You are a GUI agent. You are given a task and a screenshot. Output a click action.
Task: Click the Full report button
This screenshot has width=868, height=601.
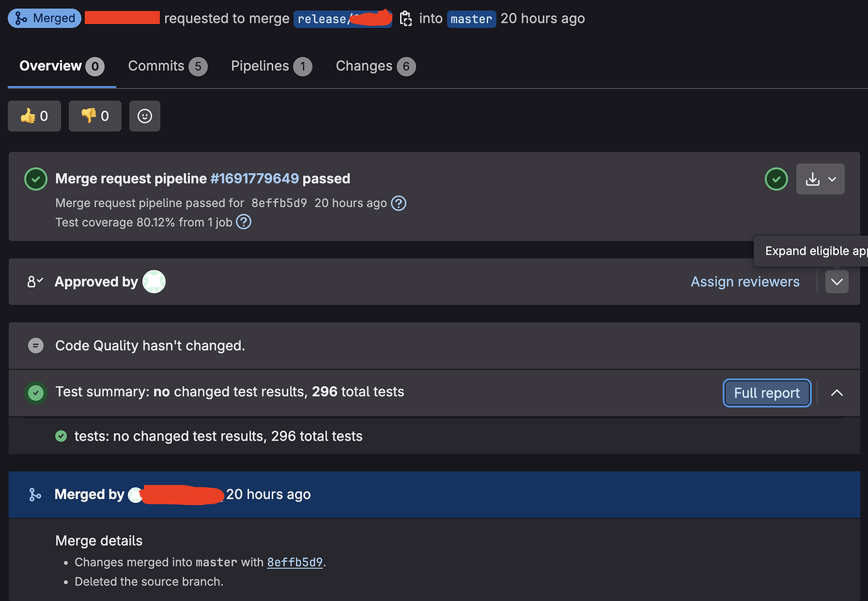point(767,392)
